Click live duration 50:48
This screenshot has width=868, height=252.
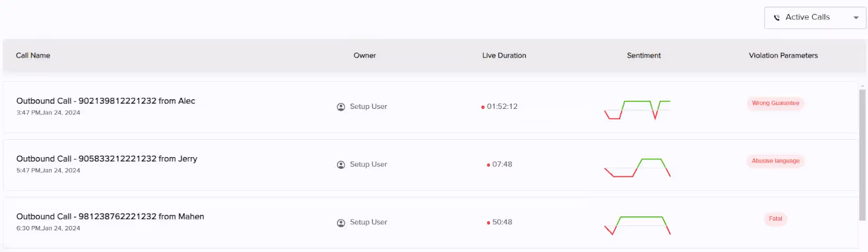click(x=502, y=222)
